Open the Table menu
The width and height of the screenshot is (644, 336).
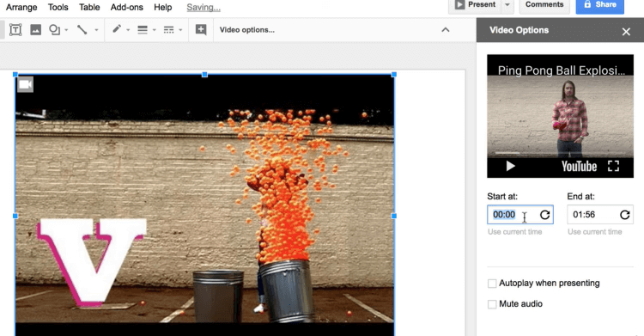click(x=89, y=8)
